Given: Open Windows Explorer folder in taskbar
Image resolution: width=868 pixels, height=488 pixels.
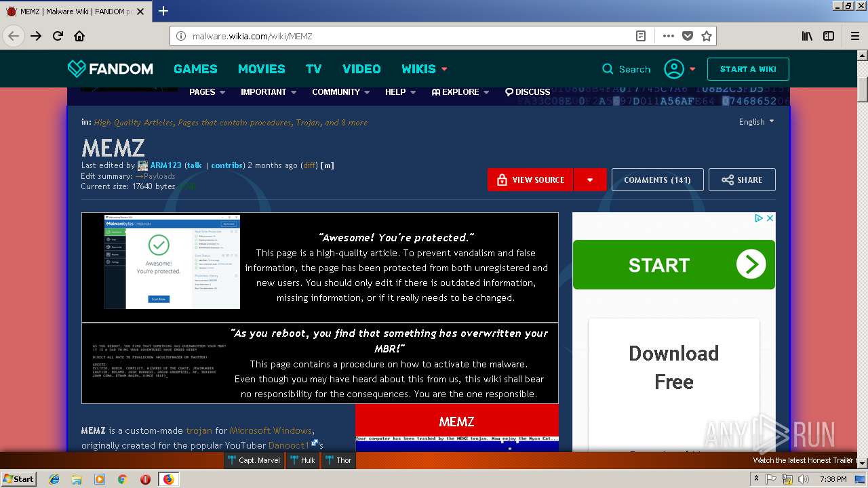Looking at the screenshot, I should click(x=77, y=479).
